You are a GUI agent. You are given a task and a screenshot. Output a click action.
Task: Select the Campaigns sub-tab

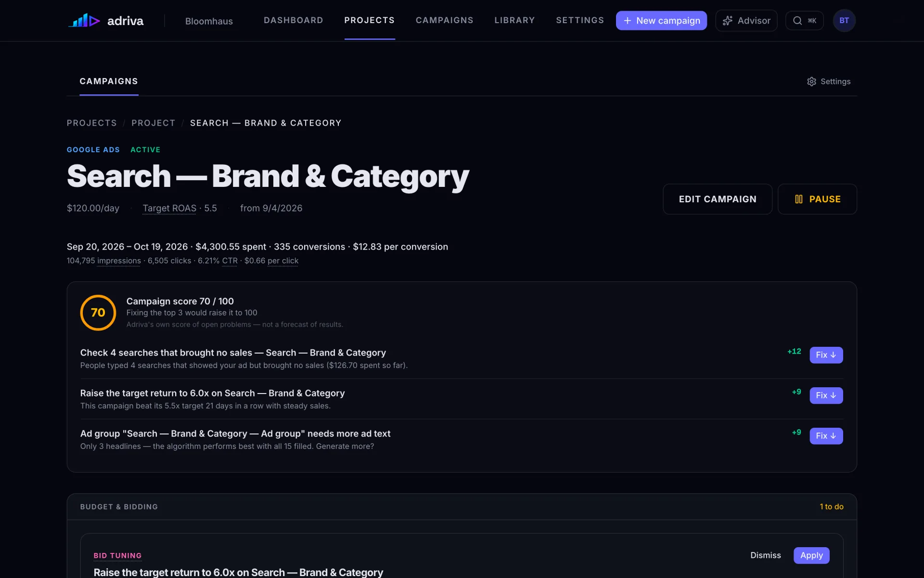tap(109, 81)
